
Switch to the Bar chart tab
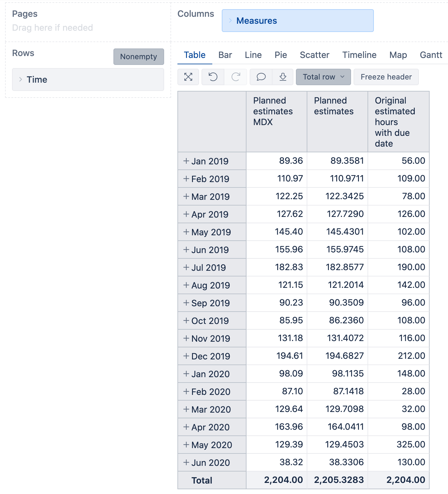tap(225, 55)
